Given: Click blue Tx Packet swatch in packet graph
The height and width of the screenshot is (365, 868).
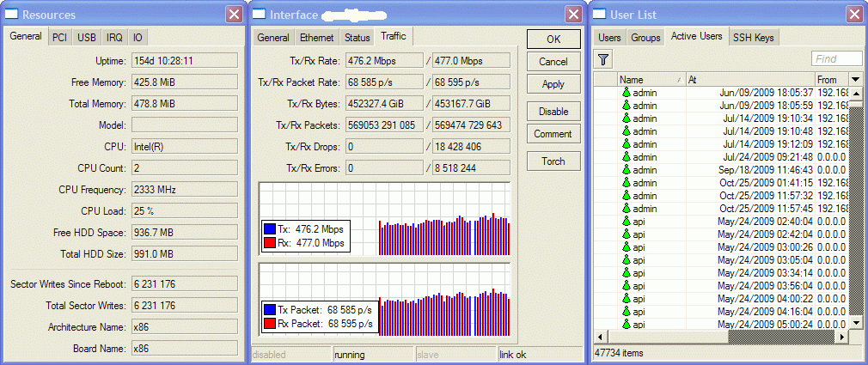Looking at the screenshot, I should click(270, 310).
